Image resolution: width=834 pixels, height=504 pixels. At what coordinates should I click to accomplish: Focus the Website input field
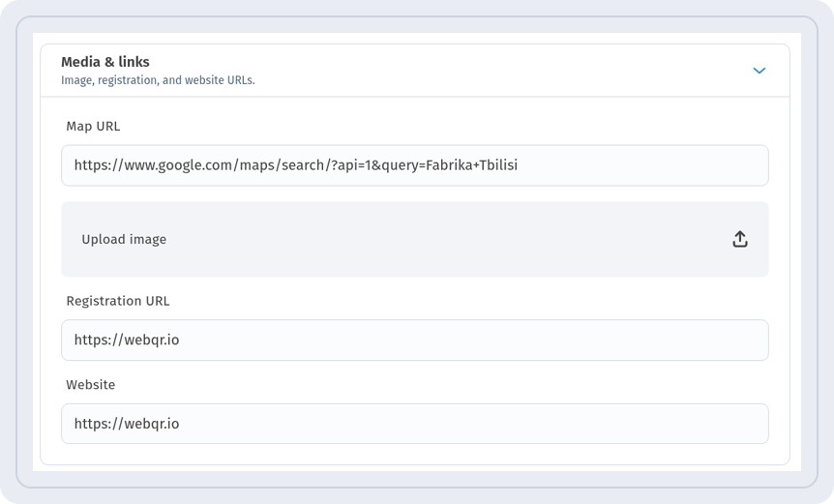415,424
